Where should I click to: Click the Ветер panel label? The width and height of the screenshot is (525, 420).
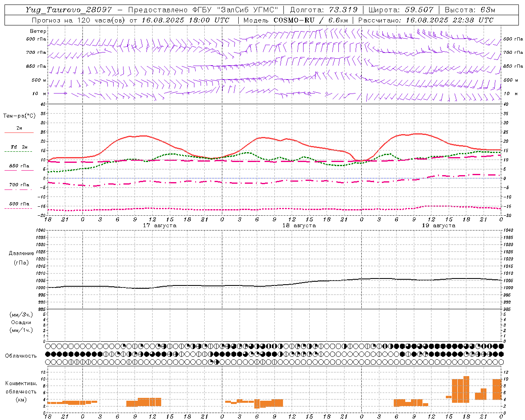38,31
